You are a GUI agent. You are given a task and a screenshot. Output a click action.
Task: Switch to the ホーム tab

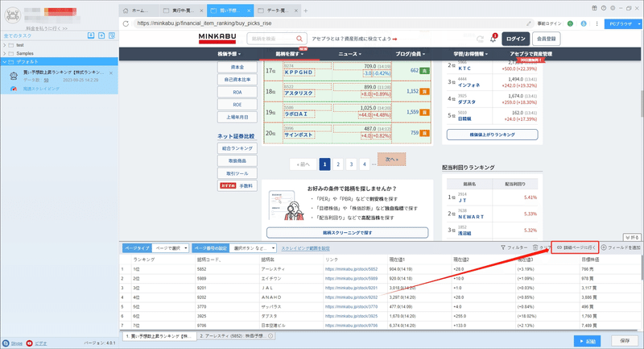(x=138, y=10)
